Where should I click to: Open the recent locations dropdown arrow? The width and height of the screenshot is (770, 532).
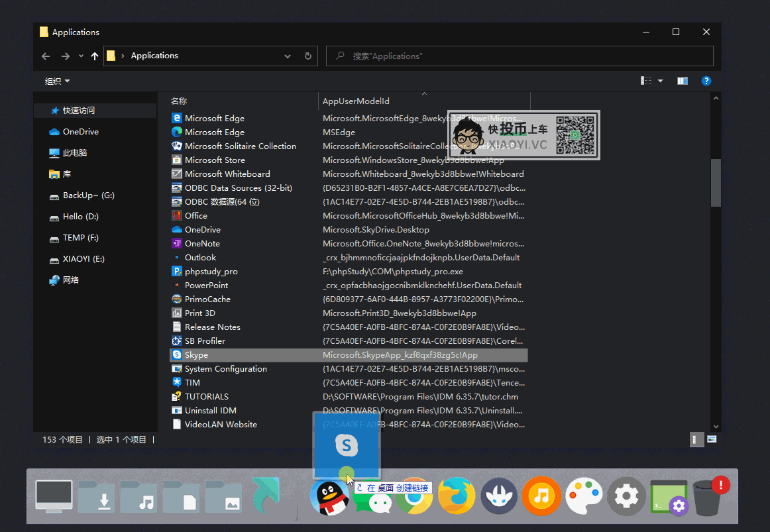[x=81, y=56]
